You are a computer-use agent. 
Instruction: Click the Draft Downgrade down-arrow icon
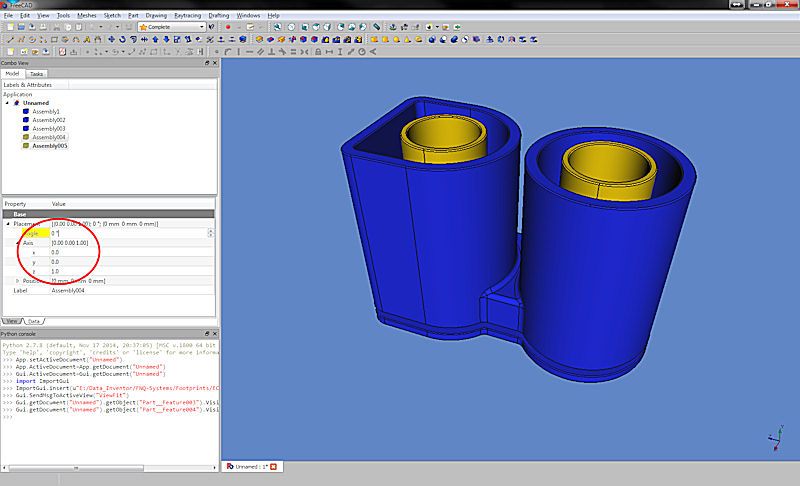[166, 39]
